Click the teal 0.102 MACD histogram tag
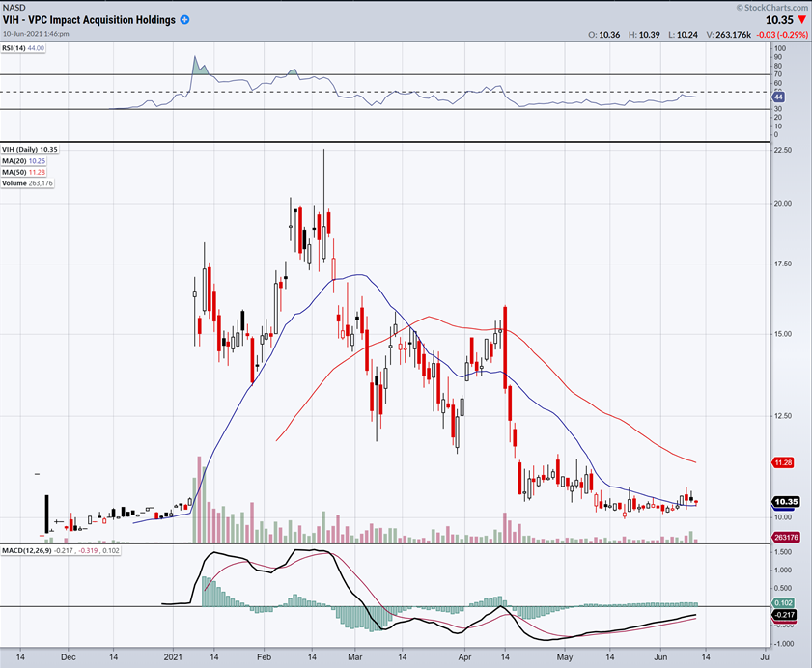812x668 pixels. coord(782,603)
